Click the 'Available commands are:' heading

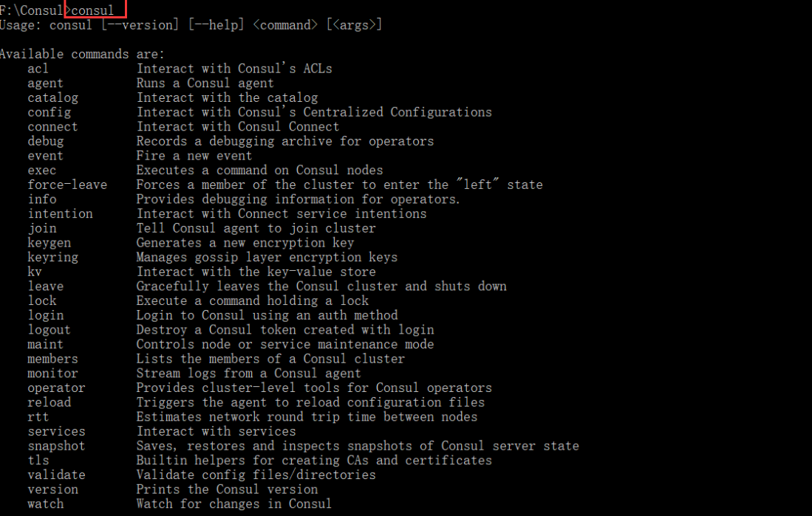82,54
